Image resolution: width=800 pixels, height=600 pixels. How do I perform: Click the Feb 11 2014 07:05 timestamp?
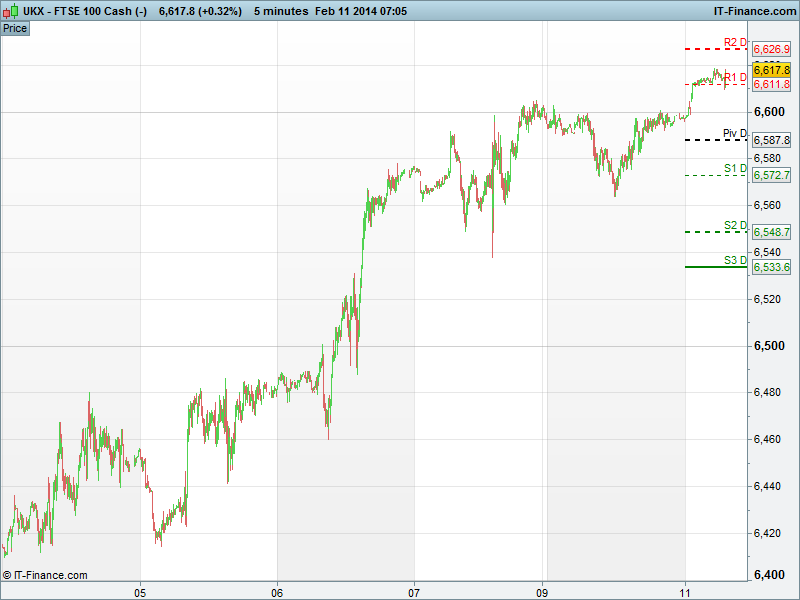358,10
